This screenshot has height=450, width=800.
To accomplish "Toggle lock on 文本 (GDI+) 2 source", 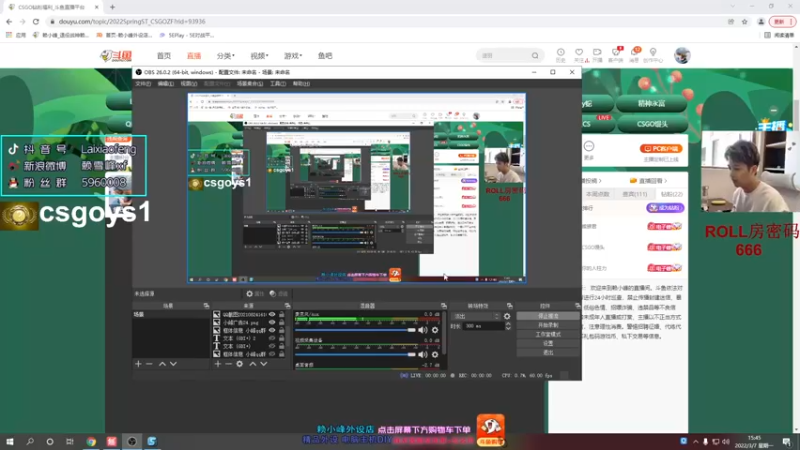I will point(282,338).
